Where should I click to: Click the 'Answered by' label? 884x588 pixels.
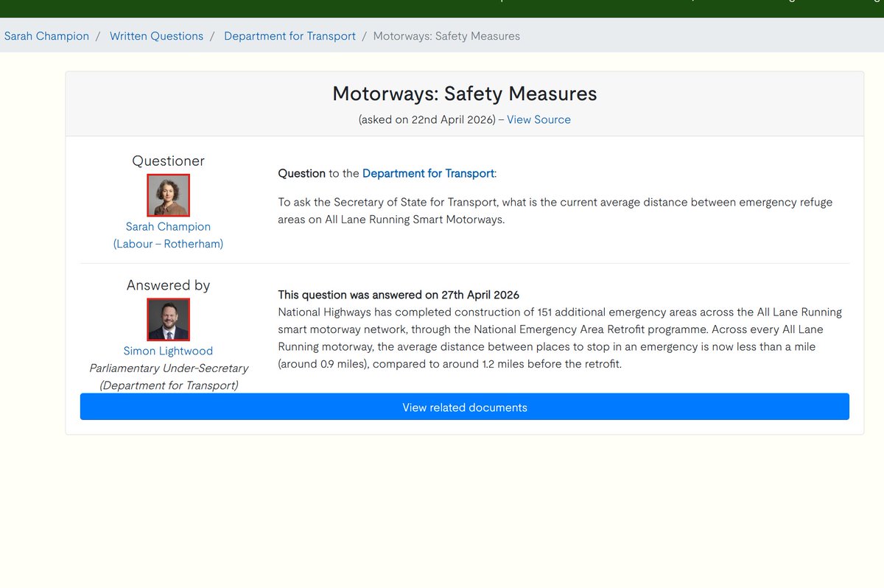click(x=168, y=285)
